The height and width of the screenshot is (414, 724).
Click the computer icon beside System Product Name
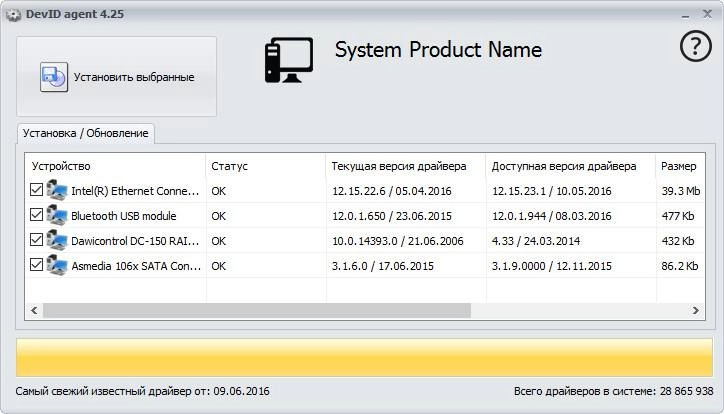point(289,60)
